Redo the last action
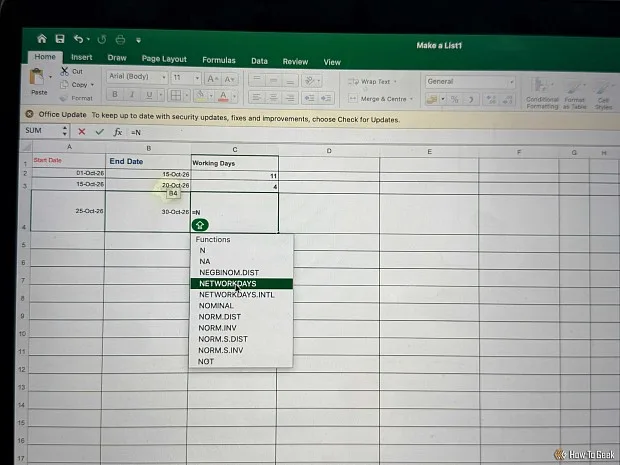Screen dimensions: 620x465 pyautogui.click(x=102, y=40)
